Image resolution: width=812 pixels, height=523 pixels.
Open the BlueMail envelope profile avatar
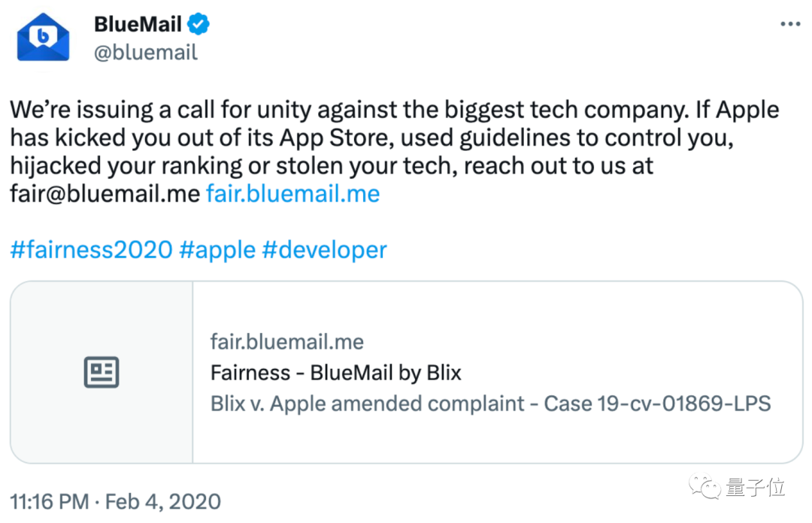click(x=43, y=38)
